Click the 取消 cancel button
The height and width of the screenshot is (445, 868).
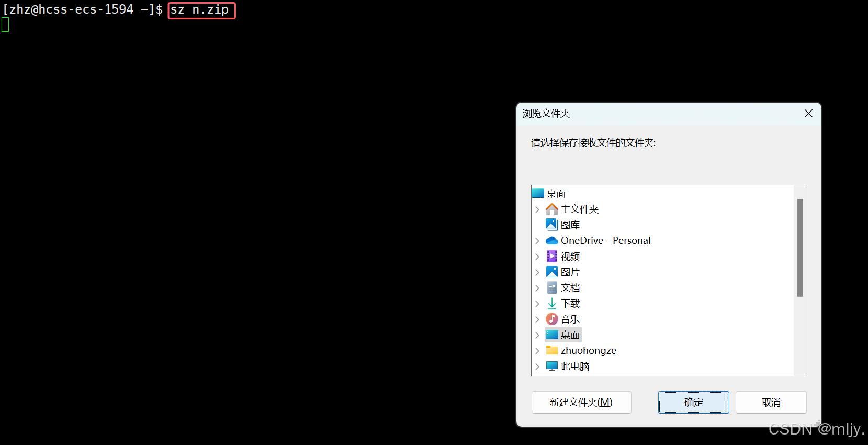771,402
